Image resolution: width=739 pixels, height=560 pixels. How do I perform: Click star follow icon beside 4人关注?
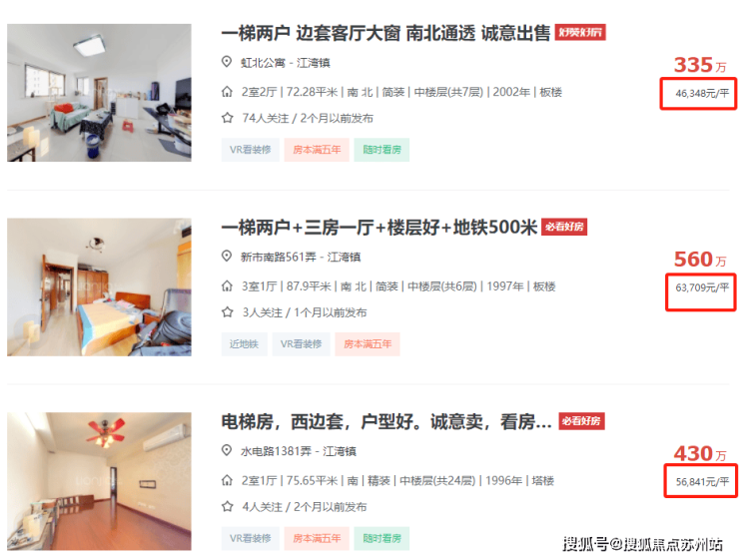227,507
